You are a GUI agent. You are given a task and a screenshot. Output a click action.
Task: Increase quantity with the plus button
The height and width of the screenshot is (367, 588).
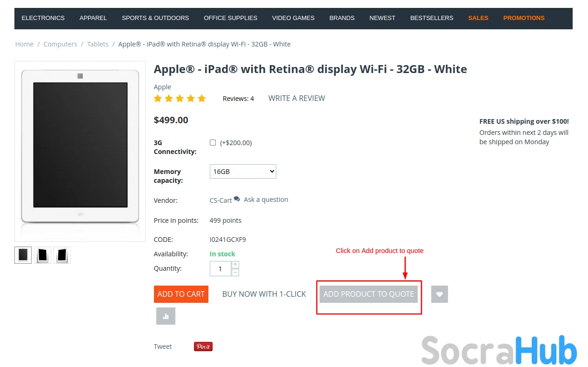[235, 265]
